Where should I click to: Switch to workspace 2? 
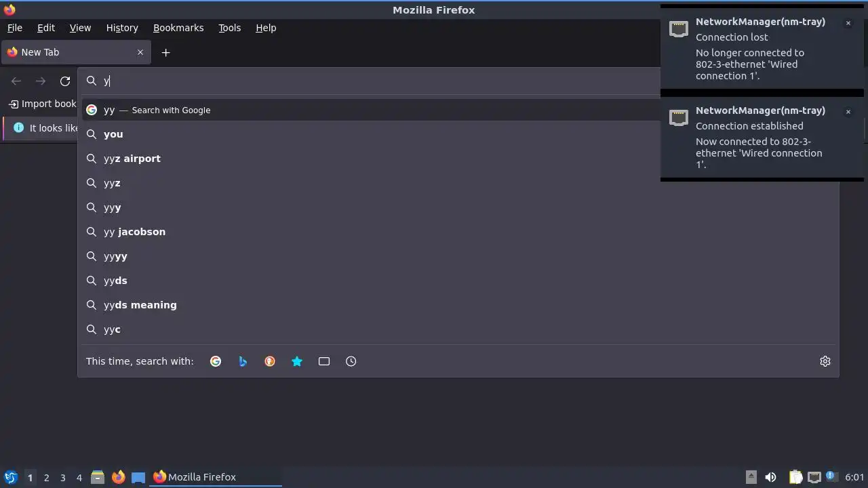[46, 477]
